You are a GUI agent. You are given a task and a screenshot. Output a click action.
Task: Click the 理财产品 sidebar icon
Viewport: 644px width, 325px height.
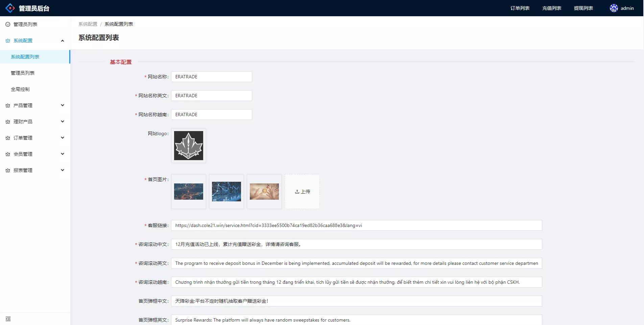[x=7, y=121]
